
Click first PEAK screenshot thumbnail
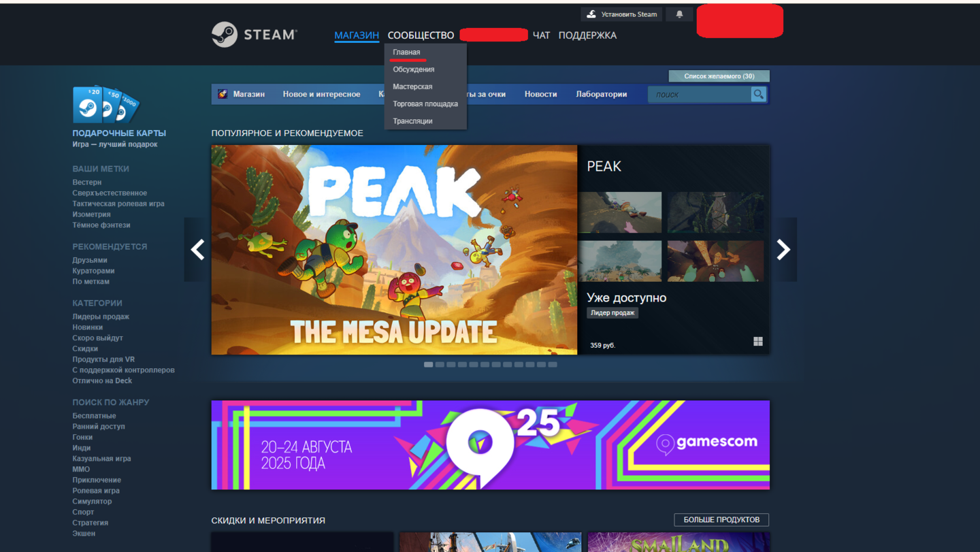tap(620, 212)
